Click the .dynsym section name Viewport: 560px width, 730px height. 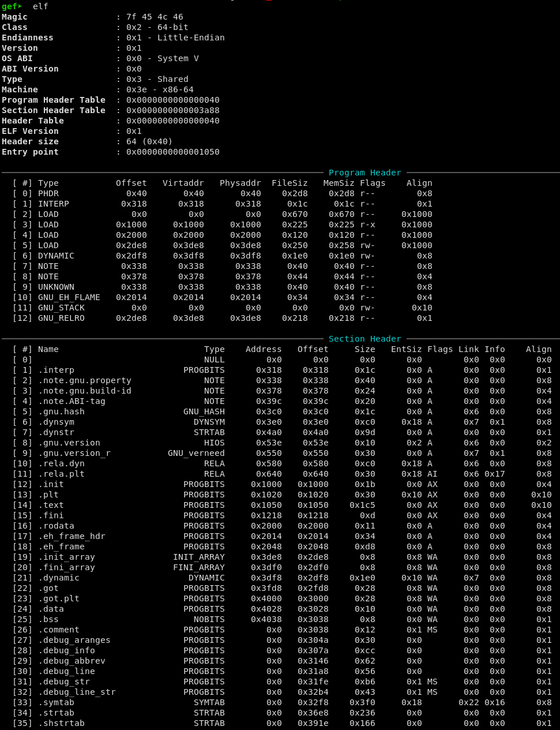tap(56, 422)
